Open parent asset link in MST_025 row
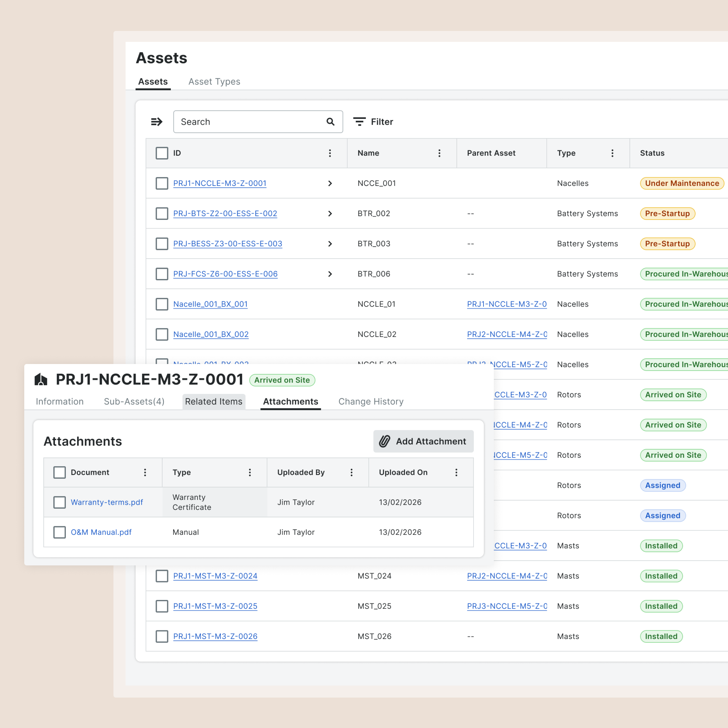728x728 pixels. tap(507, 606)
